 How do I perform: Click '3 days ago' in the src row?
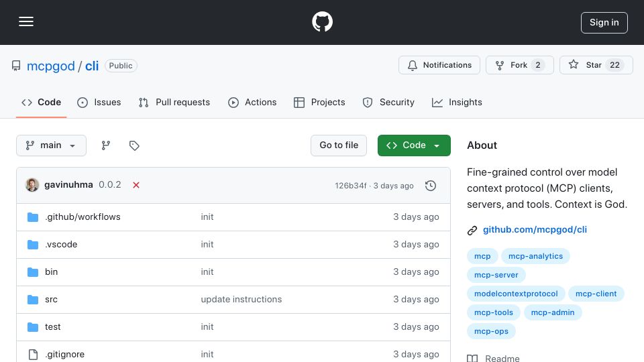[x=416, y=299]
